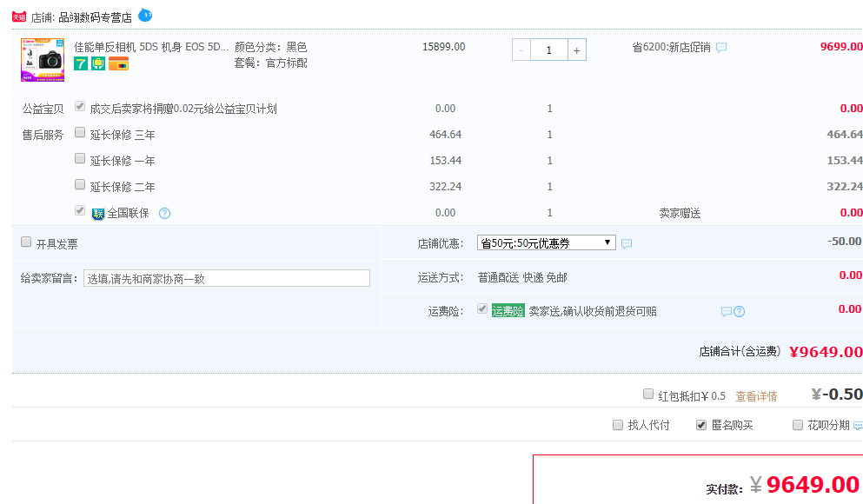Image resolution: width=863 pixels, height=504 pixels.
Task: Click the 实付款 label
Action: point(724,489)
